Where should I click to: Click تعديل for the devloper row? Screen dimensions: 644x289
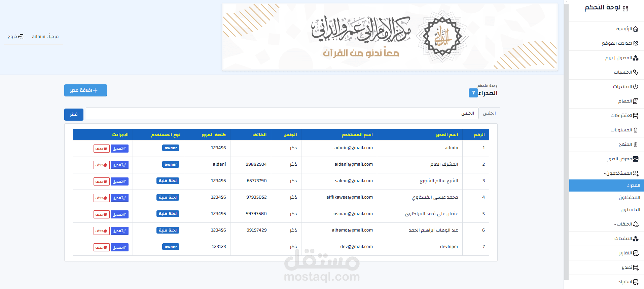point(119,247)
